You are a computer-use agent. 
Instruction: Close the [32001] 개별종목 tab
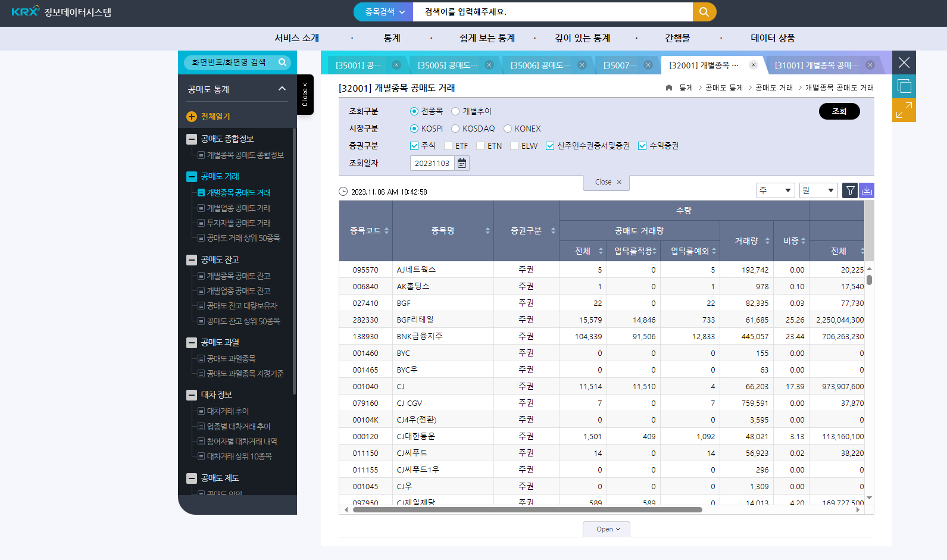[754, 65]
